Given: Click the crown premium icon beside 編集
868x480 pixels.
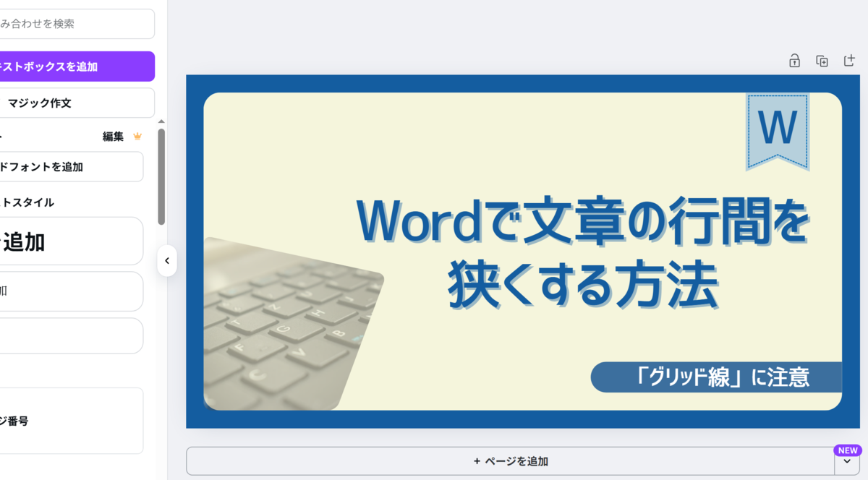Looking at the screenshot, I should coord(137,136).
